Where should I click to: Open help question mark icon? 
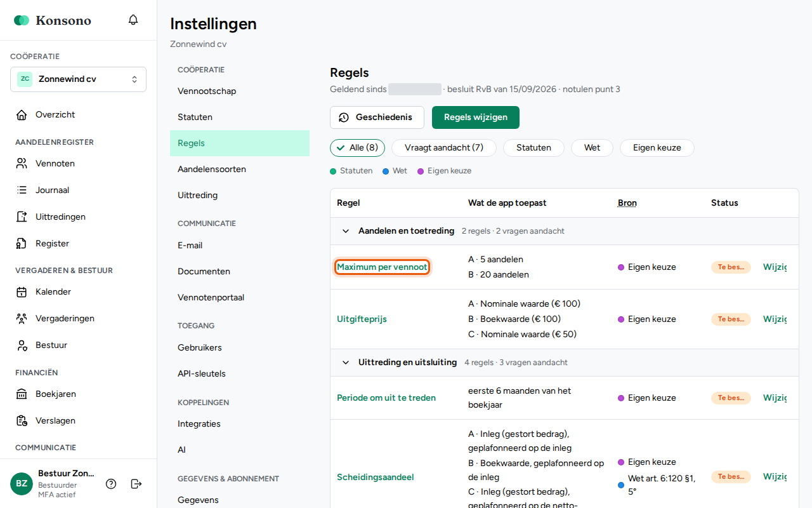click(x=111, y=484)
